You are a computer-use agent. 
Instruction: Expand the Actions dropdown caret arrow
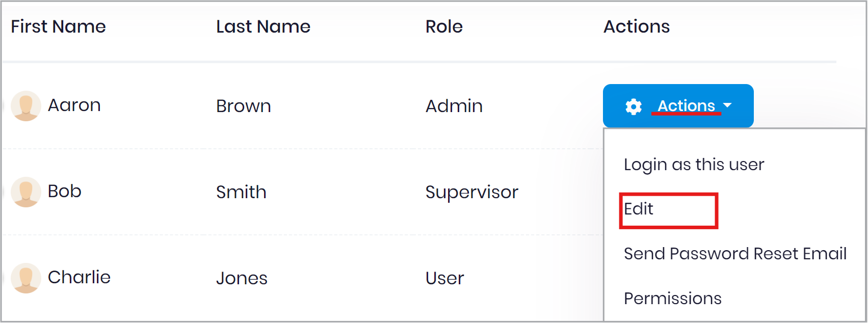click(x=727, y=105)
